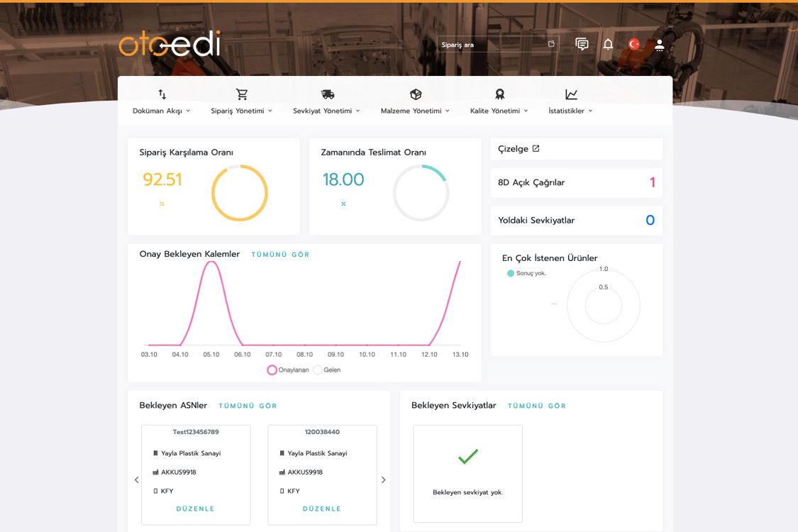The width and height of the screenshot is (798, 532).
Task: Click DÜZENLE on the Test123456789 ASN card
Action: tap(196, 509)
